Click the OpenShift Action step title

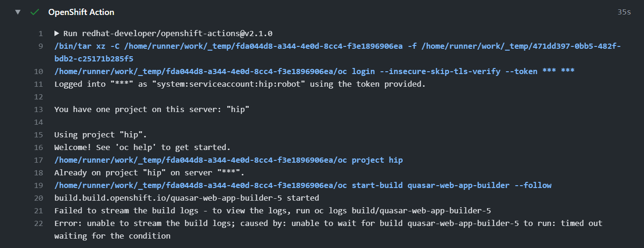click(81, 12)
